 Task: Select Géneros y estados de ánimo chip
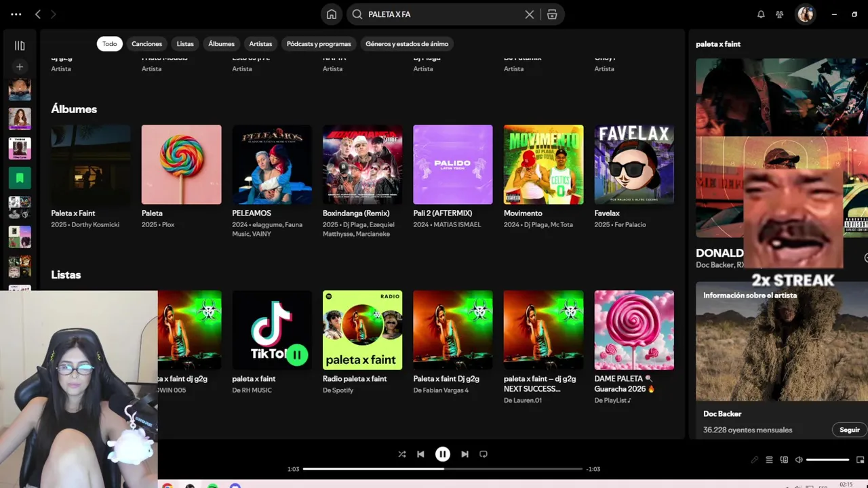coord(407,44)
